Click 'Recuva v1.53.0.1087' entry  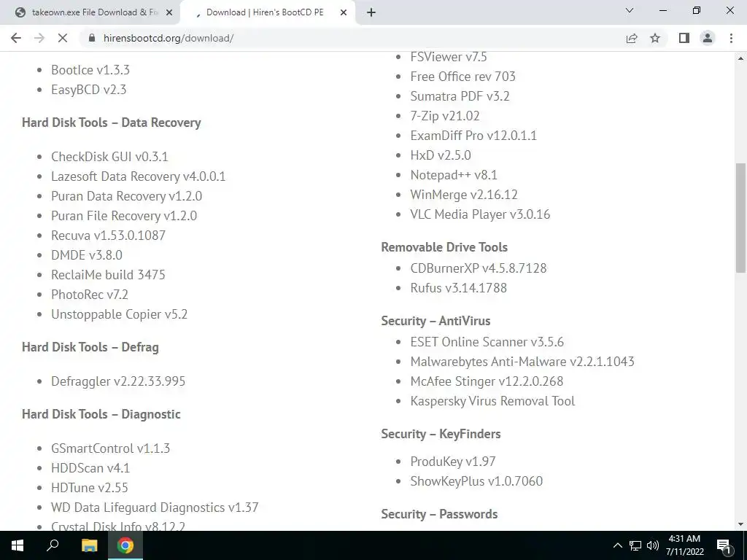click(x=108, y=236)
